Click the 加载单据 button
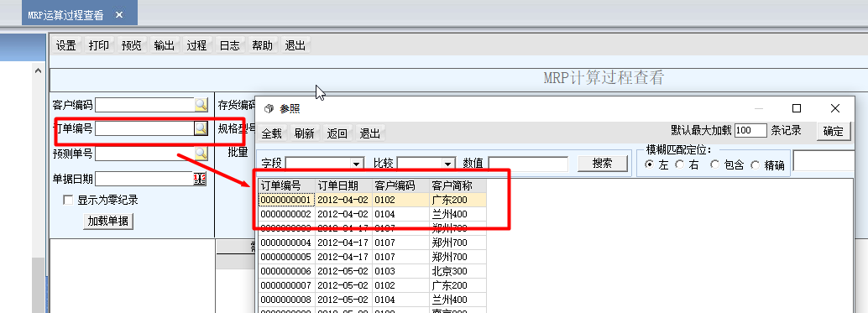868x313 pixels. click(x=108, y=222)
